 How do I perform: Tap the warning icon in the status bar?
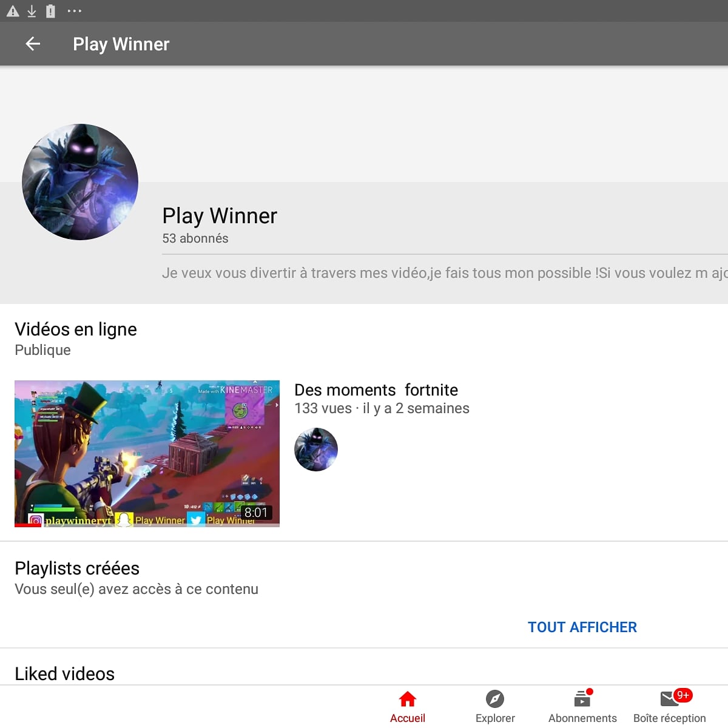click(x=12, y=10)
